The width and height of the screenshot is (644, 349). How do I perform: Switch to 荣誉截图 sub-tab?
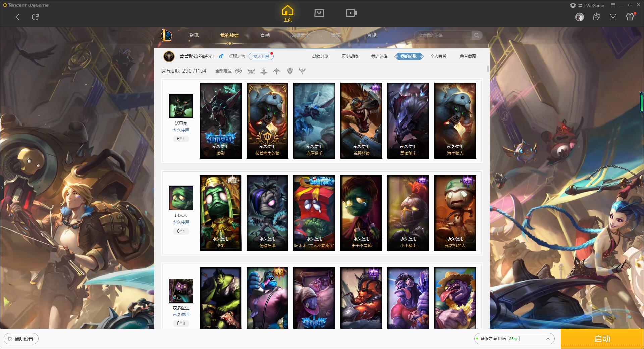(468, 56)
